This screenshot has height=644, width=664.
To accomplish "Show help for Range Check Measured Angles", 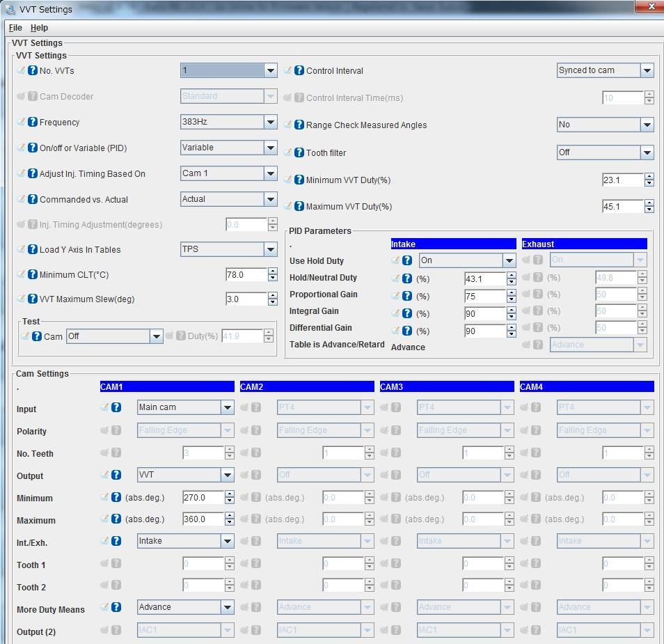I will 299,125.
